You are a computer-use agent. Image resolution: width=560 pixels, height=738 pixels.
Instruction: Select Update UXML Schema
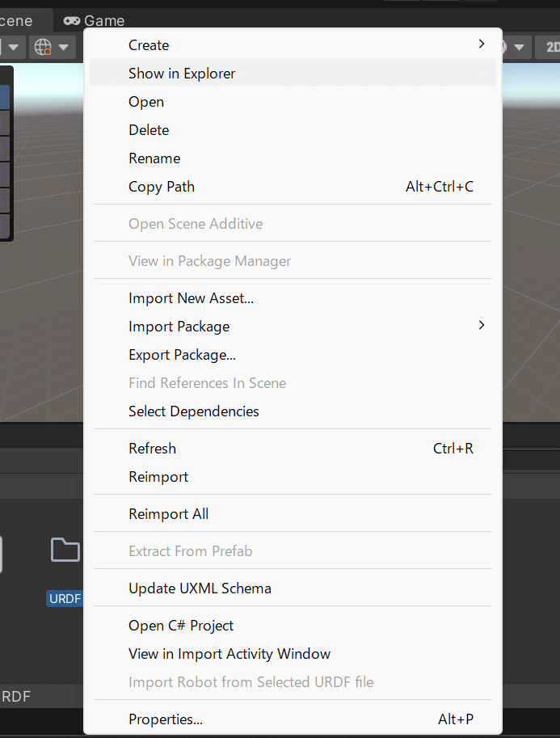[x=293, y=588]
